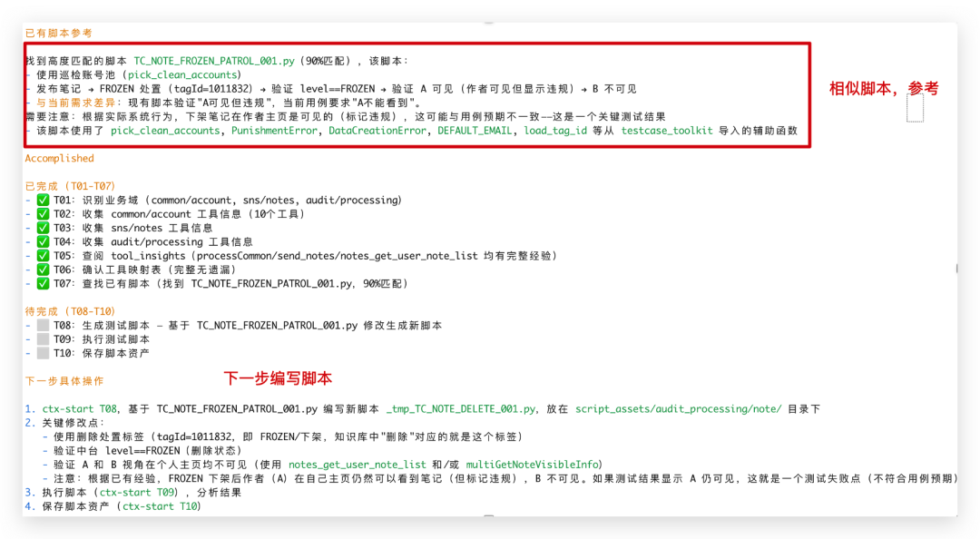Click the '2. 关键修改点:' step line
Viewport: 980px width, 539px height.
coord(65,423)
